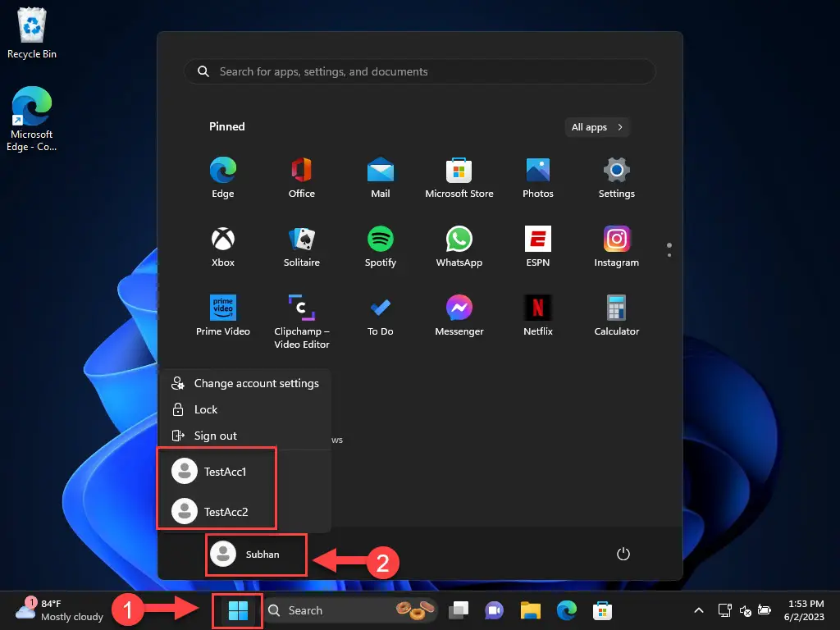Expand All apps list
Image resolution: width=840 pixels, height=630 pixels.
[597, 127]
